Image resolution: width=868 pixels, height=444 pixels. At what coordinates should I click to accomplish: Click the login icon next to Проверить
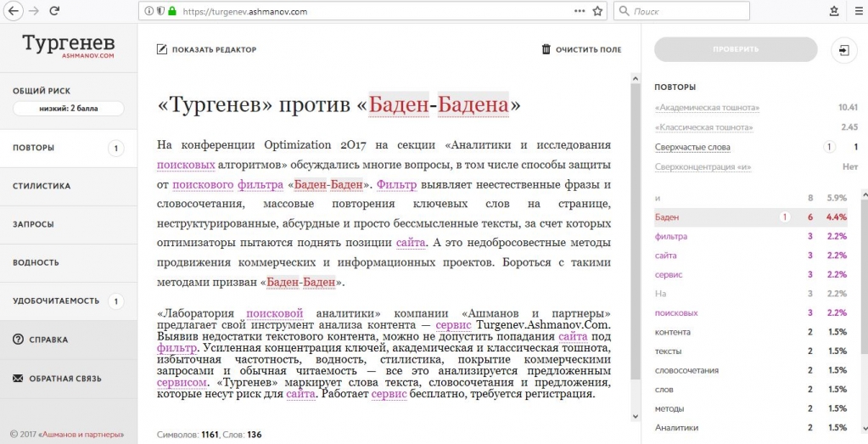(843, 50)
